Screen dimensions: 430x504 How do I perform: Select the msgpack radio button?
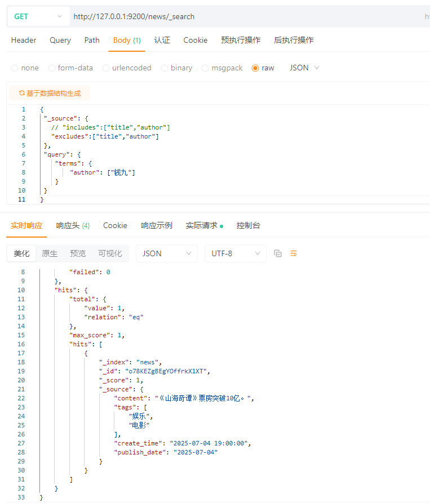(205, 68)
